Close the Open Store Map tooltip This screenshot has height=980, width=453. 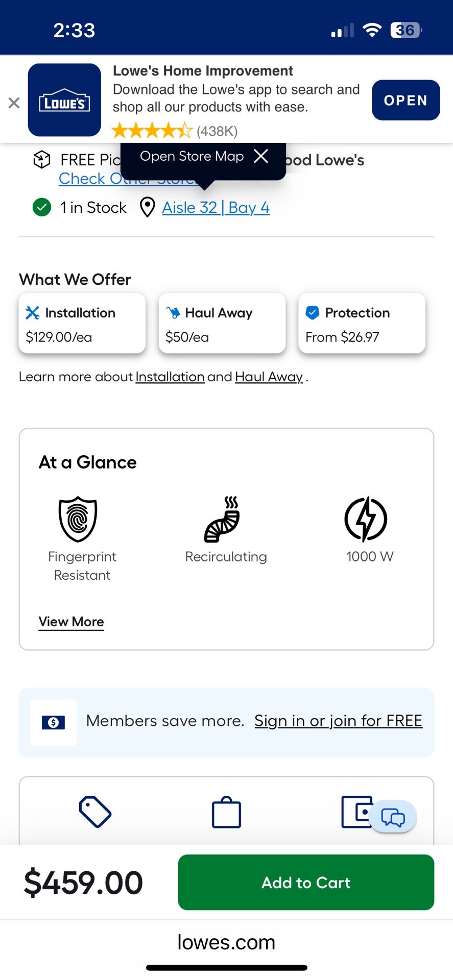[x=261, y=156]
